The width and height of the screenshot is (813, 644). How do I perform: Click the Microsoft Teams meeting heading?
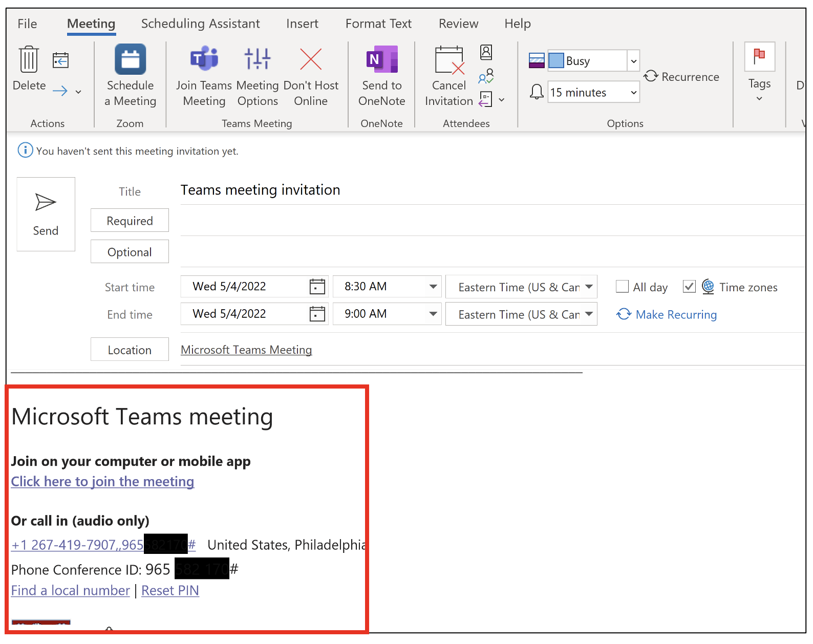coord(142,417)
